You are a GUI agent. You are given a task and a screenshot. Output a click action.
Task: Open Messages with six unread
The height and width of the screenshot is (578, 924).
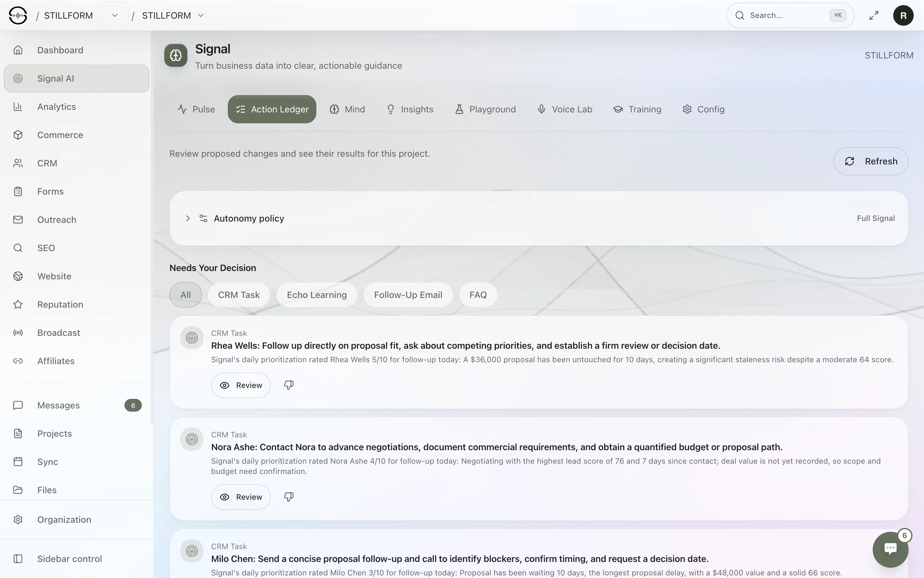[76, 405]
